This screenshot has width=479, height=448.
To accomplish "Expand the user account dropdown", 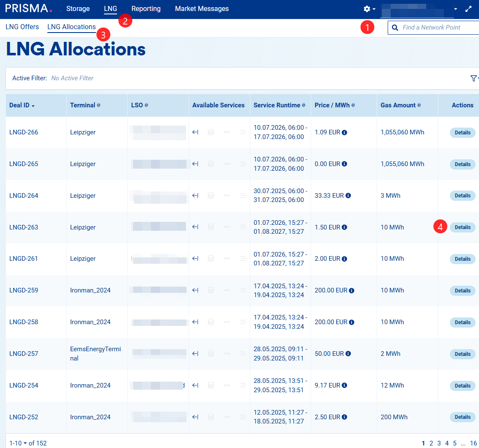I will point(455,9).
